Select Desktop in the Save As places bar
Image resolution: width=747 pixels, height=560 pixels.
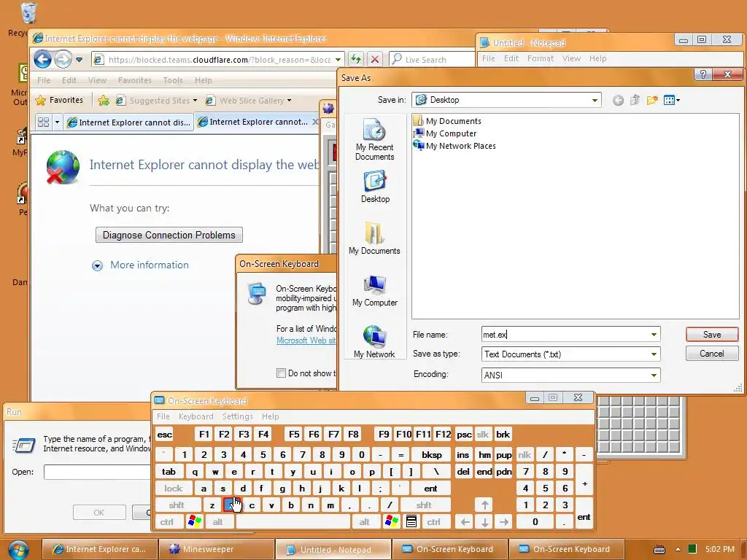[375, 187]
